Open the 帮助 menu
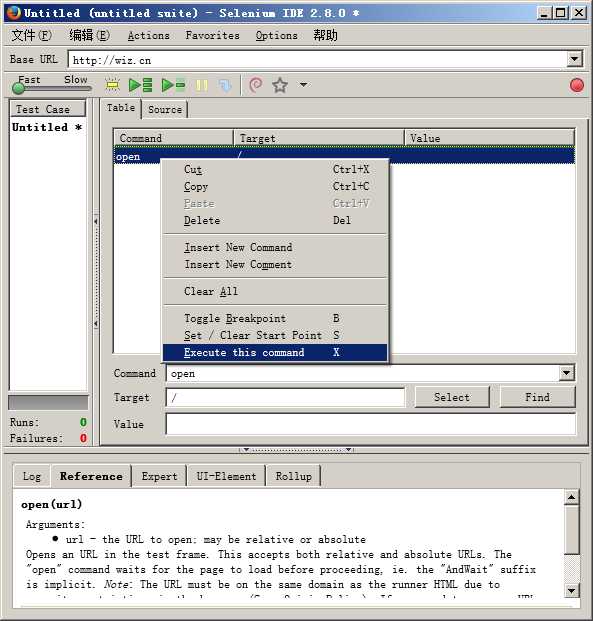 pyautogui.click(x=326, y=35)
